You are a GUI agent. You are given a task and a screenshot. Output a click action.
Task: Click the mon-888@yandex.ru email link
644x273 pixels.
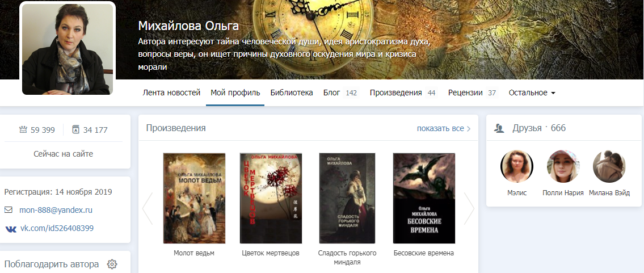click(56, 210)
